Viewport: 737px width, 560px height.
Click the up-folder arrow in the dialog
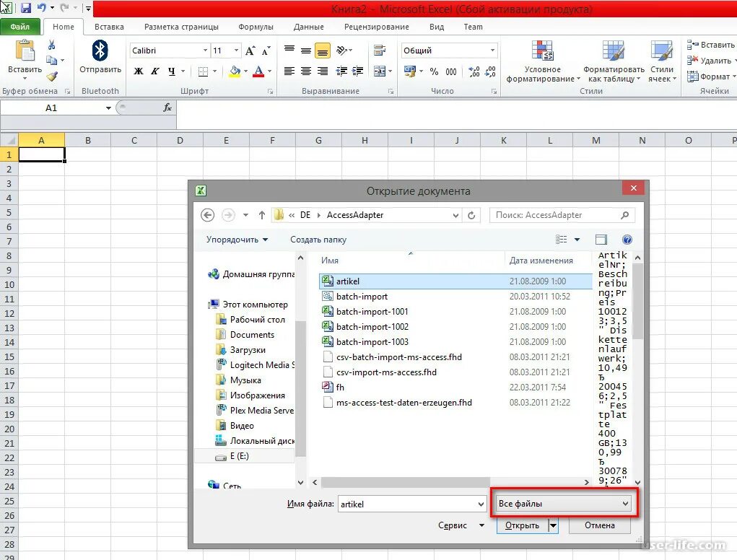click(262, 215)
